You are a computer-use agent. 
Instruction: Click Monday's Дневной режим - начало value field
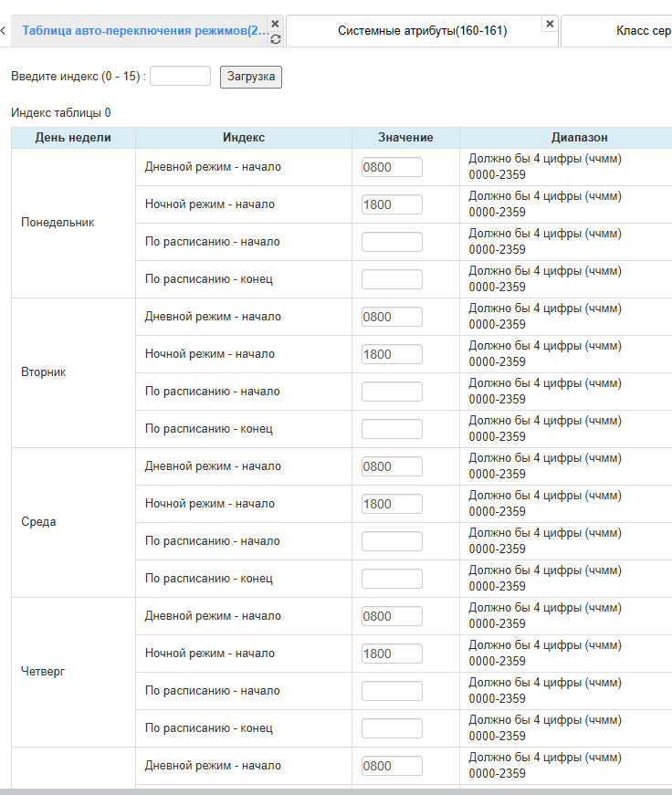(392, 167)
